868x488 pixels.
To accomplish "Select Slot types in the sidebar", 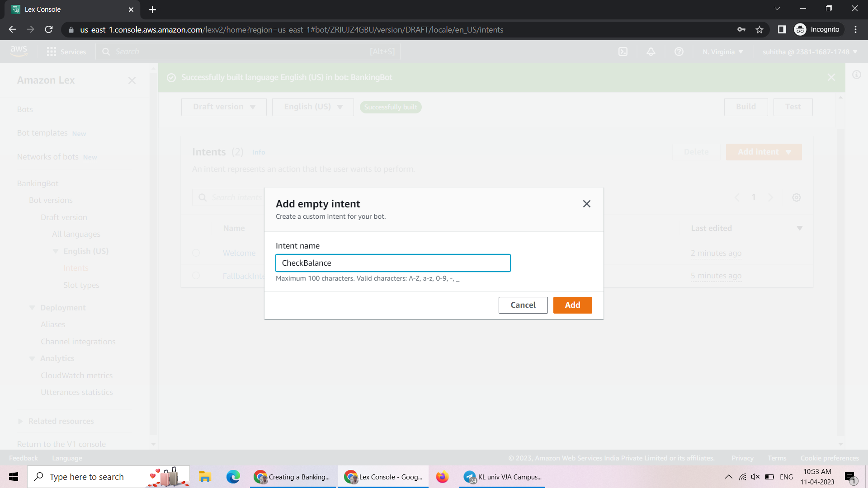I will (x=81, y=285).
